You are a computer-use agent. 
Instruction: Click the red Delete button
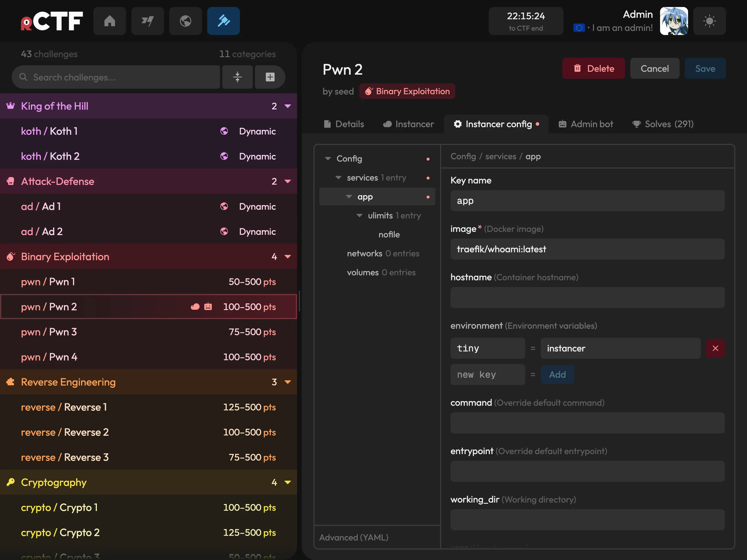coord(593,68)
